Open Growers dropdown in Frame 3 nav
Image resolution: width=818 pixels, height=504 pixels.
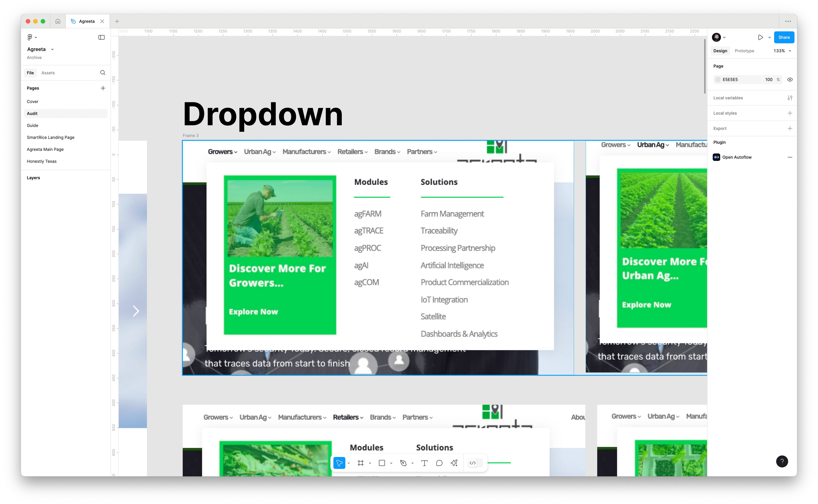coord(223,152)
